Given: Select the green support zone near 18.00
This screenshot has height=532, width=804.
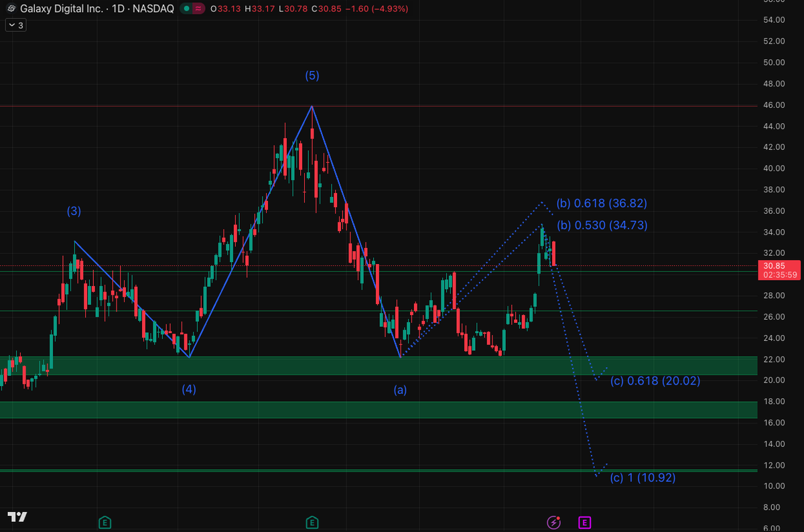Looking at the screenshot, I should point(379,410).
